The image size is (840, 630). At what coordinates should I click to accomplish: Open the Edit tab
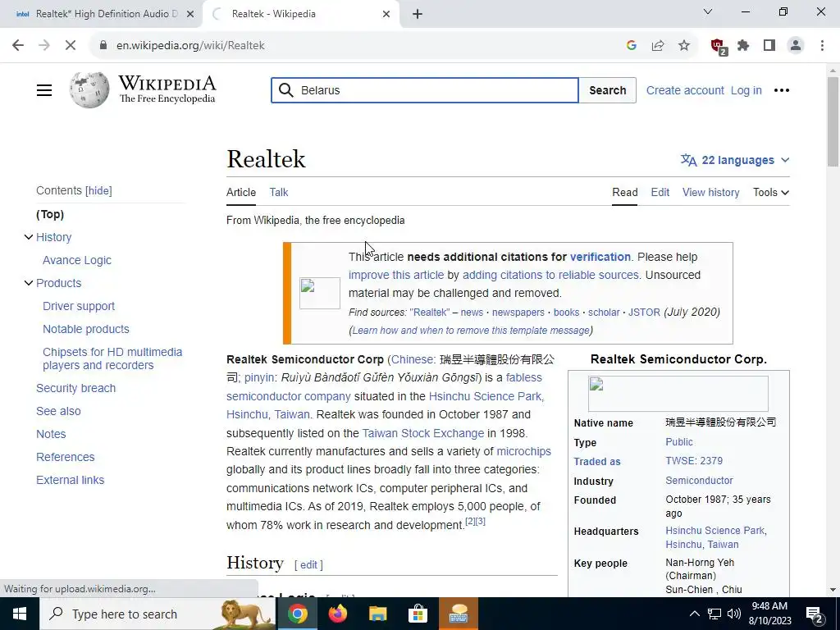click(660, 192)
